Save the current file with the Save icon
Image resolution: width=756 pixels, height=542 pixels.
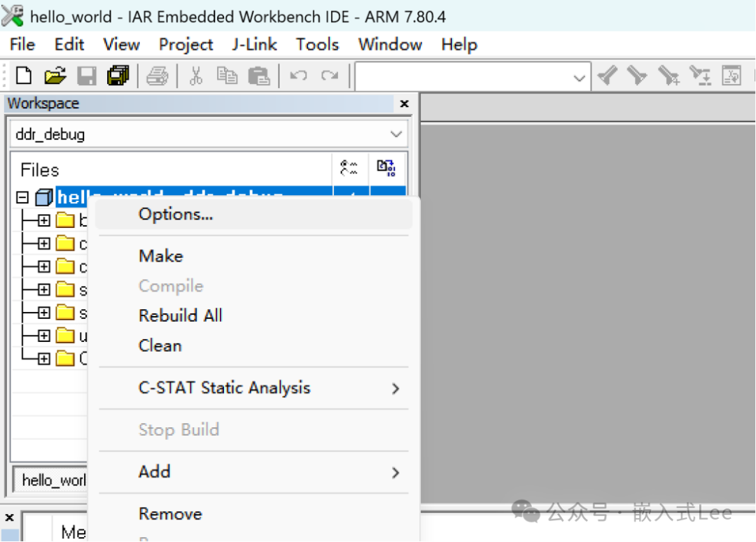pos(87,76)
